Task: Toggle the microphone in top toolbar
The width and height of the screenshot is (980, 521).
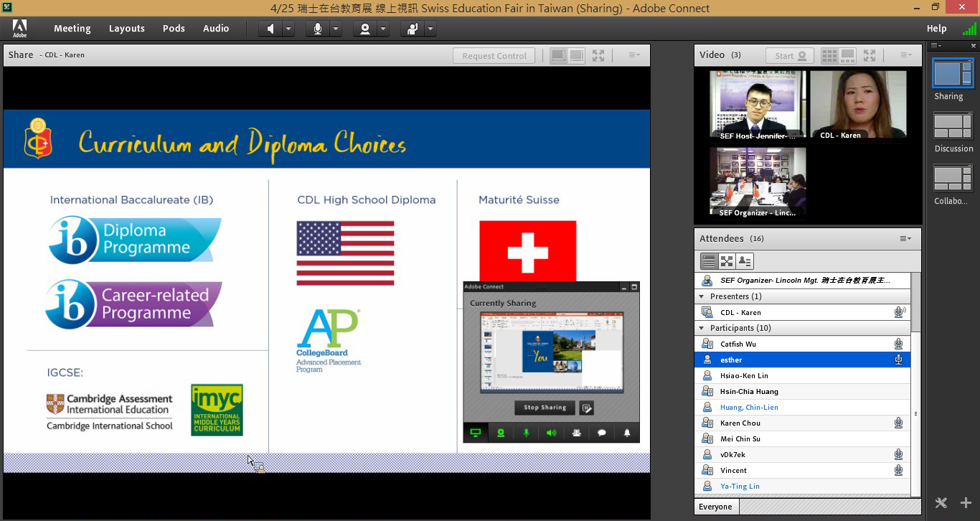Action: click(318, 29)
